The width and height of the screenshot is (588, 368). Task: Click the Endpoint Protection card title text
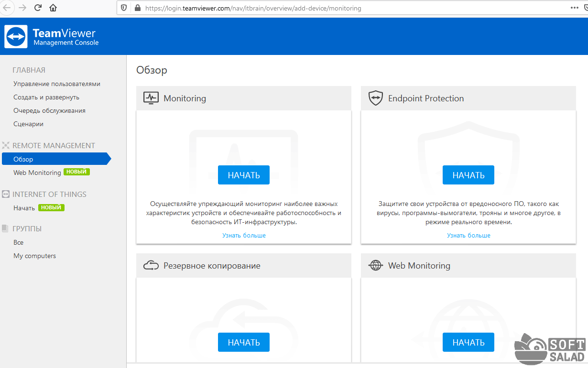[426, 98]
